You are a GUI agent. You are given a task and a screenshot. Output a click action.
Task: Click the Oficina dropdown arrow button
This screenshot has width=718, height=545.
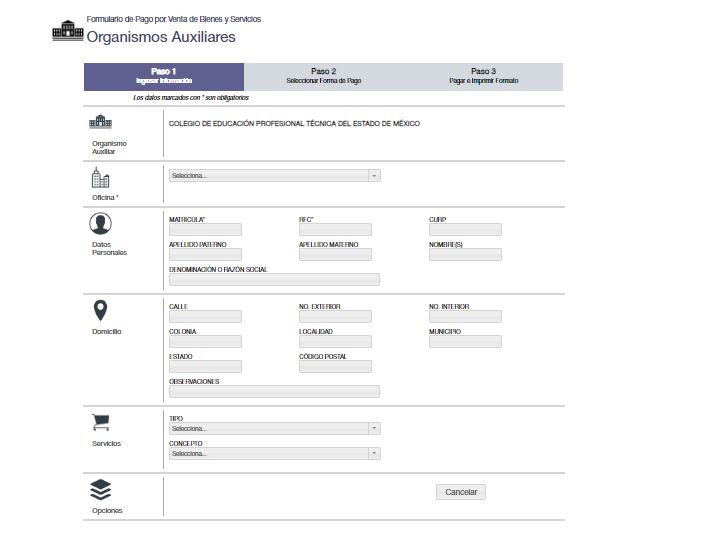click(x=374, y=175)
